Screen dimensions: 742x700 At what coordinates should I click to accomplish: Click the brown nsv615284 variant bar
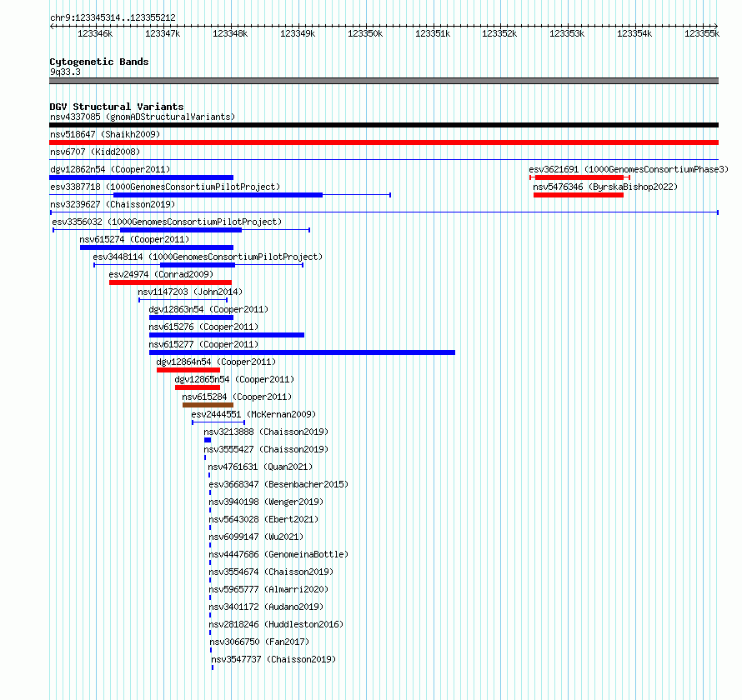coord(208,405)
